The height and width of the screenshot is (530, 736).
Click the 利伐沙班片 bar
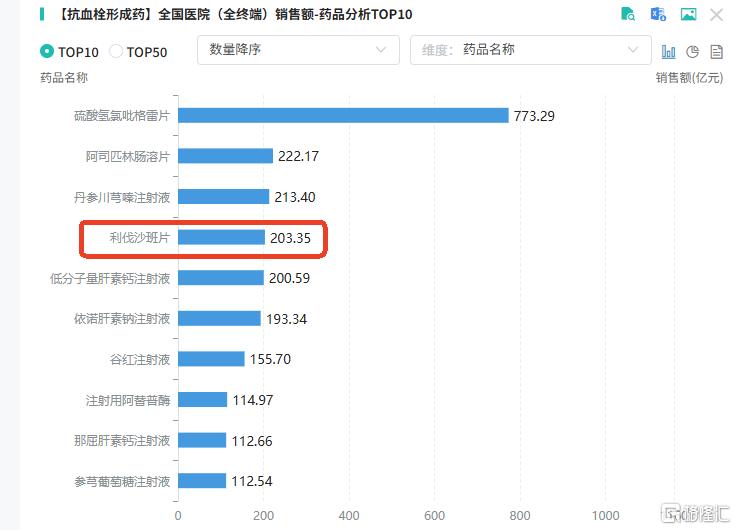click(x=222, y=237)
